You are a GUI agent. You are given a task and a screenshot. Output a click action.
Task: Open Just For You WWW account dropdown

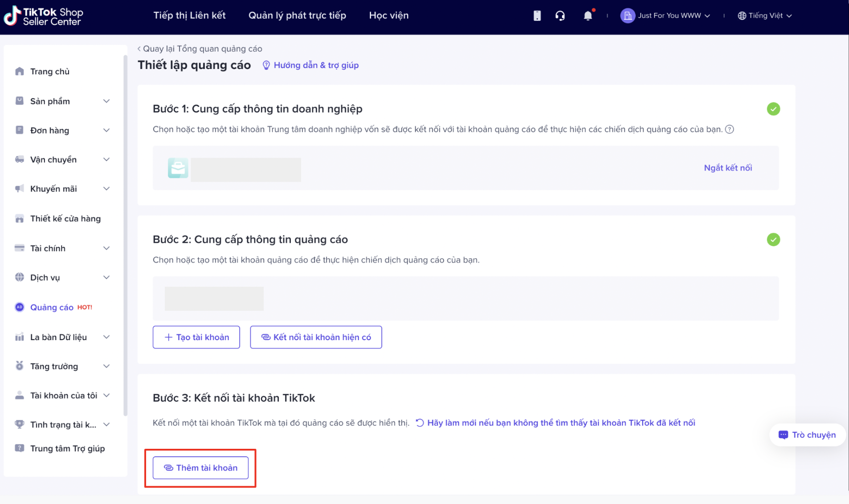click(665, 16)
